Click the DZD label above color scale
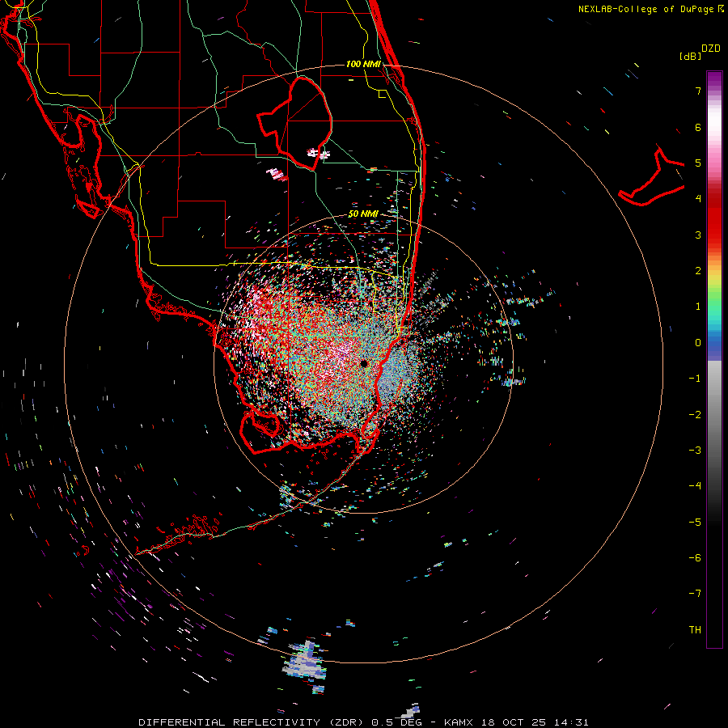The width and height of the screenshot is (728, 728). pyautogui.click(x=710, y=49)
